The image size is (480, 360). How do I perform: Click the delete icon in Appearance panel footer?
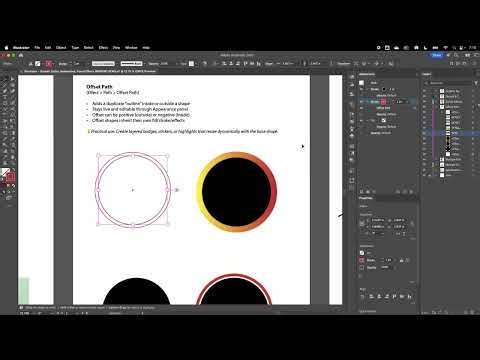pos(411,192)
